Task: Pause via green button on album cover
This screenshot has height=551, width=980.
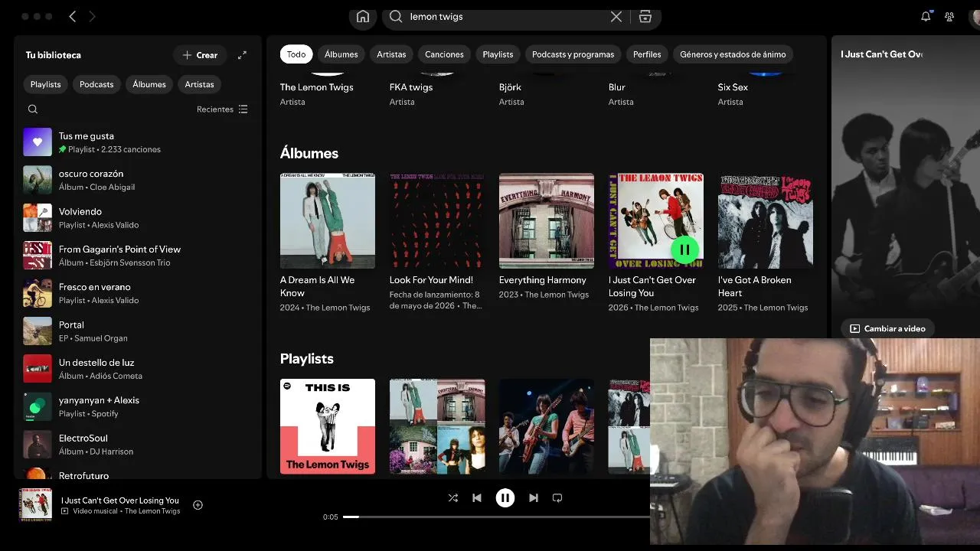Action: [x=684, y=249]
